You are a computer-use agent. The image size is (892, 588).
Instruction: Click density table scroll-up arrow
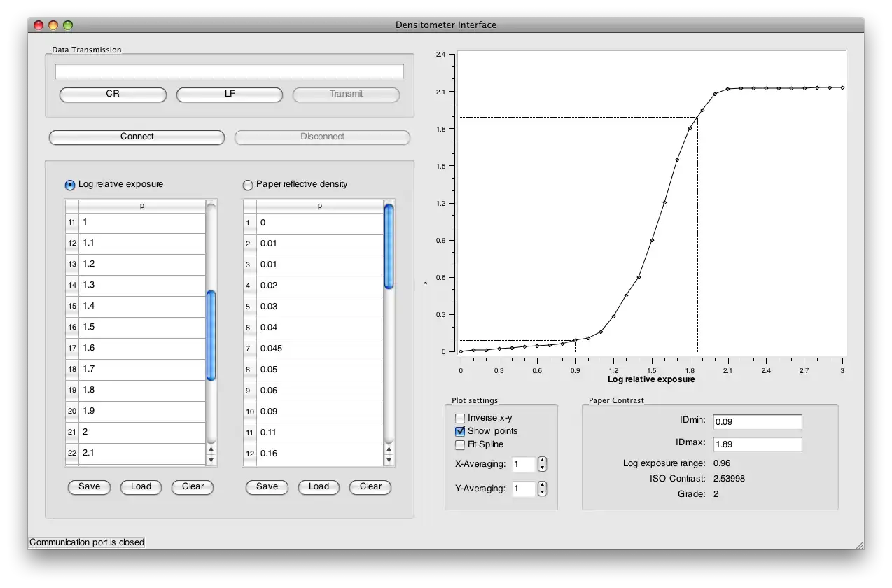389,449
